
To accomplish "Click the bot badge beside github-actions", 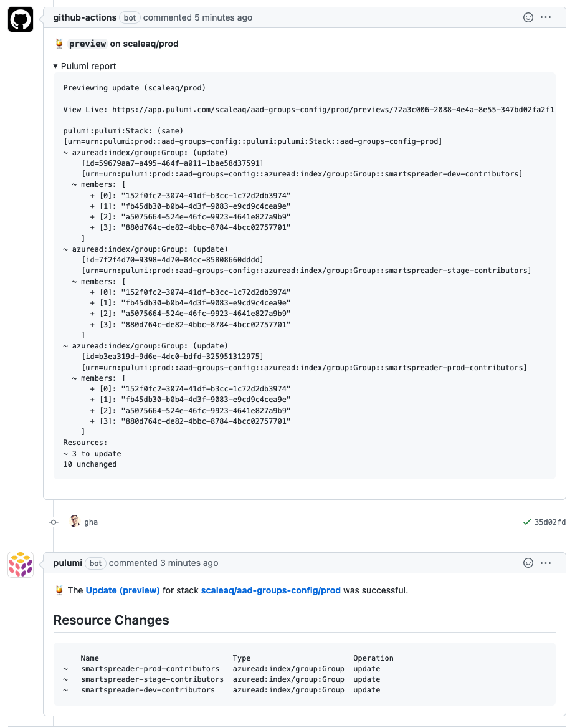I will tap(130, 17).
